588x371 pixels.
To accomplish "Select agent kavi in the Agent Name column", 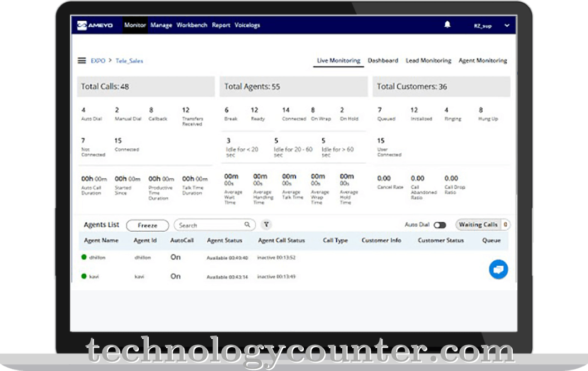I will tap(94, 276).
